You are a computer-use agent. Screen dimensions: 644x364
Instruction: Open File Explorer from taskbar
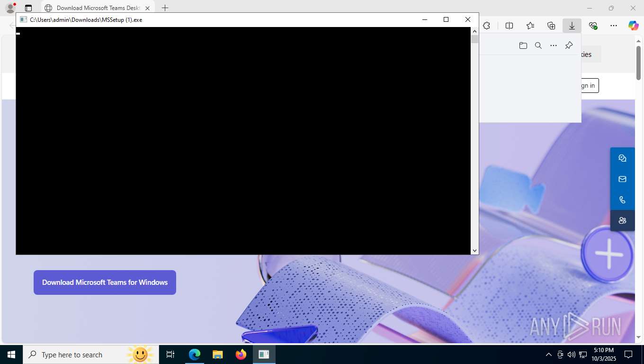click(x=217, y=355)
